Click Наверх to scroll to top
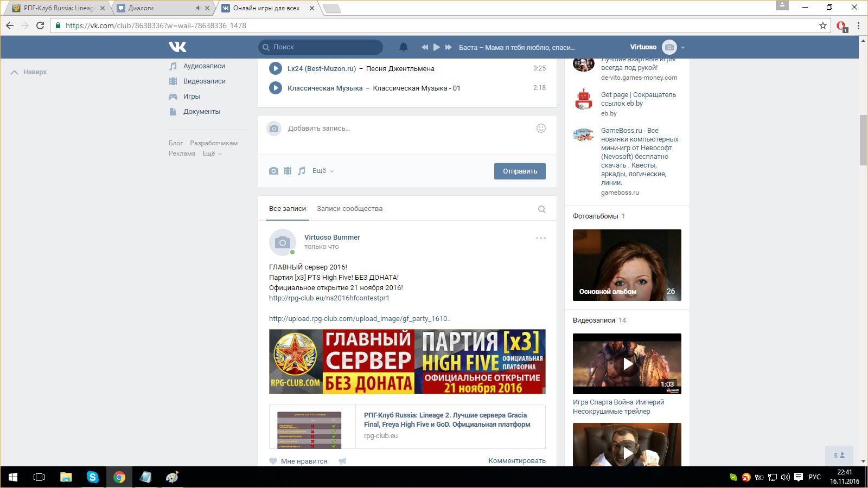 click(x=29, y=72)
